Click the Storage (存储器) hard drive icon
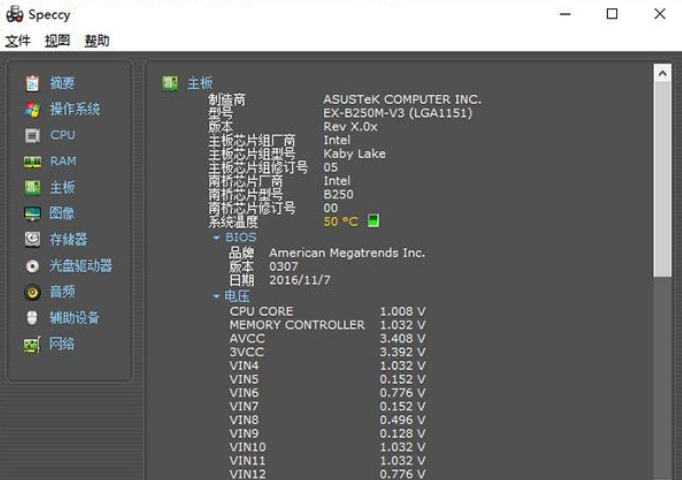This screenshot has width=682, height=480. [x=32, y=240]
